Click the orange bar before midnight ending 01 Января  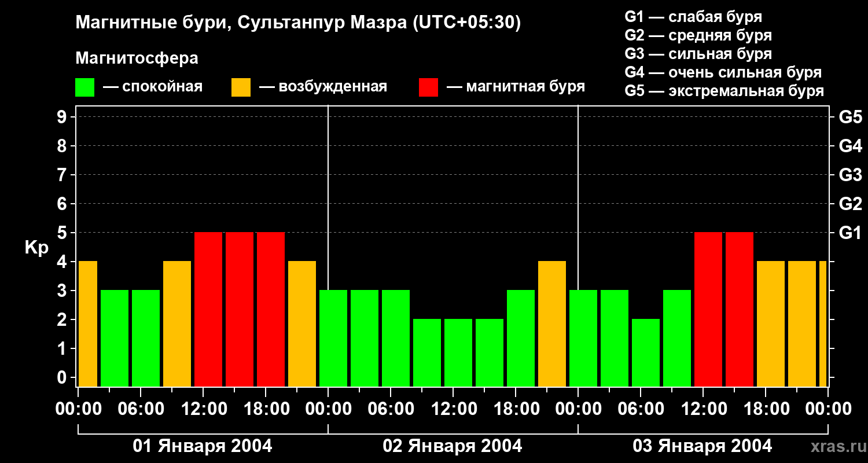click(302, 324)
